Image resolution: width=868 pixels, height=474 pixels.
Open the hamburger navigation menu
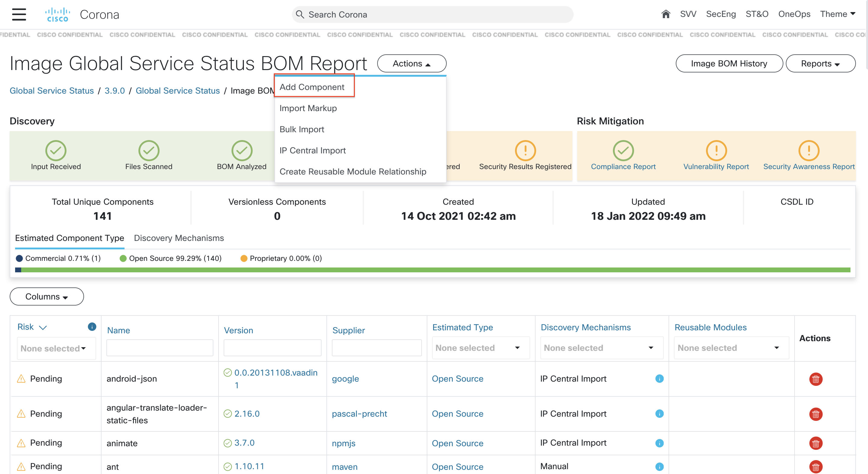[x=19, y=14]
